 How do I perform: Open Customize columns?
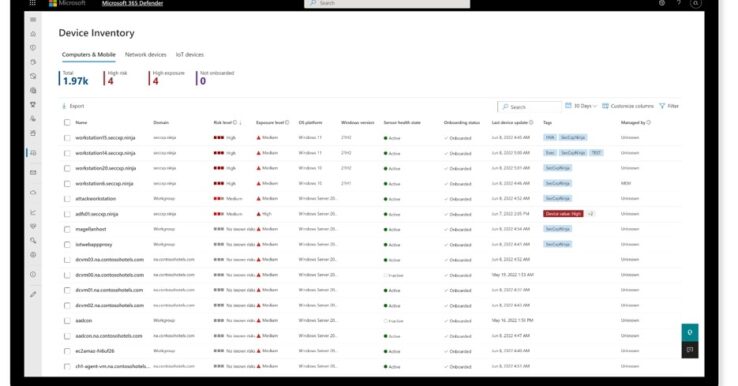pos(628,106)
